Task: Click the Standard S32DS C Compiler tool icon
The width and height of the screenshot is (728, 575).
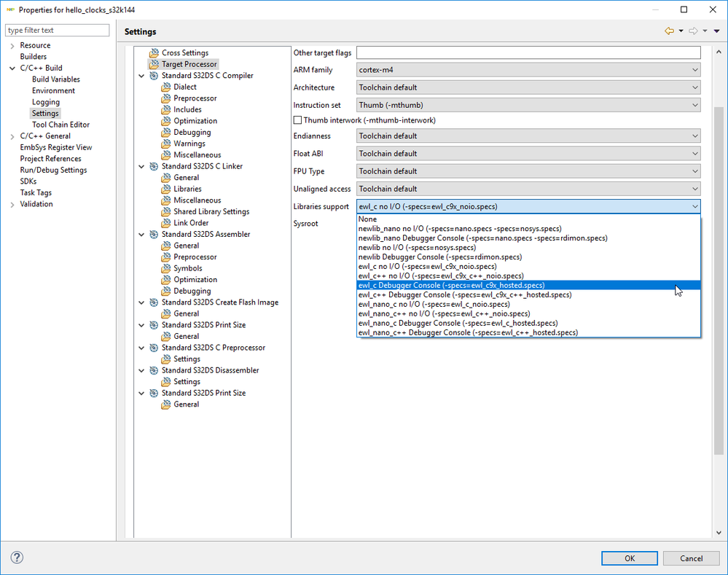Action: pos(154,76)
